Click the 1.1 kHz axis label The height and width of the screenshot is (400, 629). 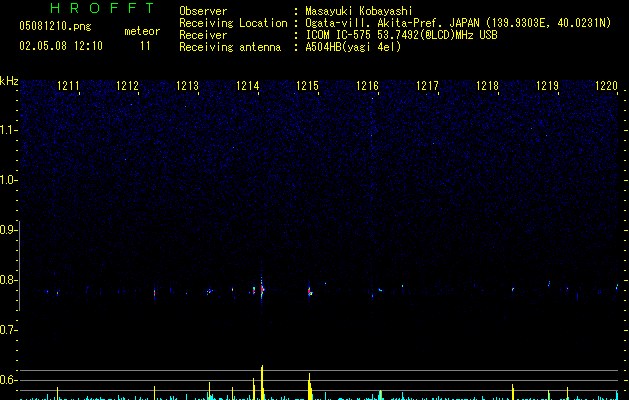coord(8,130)
